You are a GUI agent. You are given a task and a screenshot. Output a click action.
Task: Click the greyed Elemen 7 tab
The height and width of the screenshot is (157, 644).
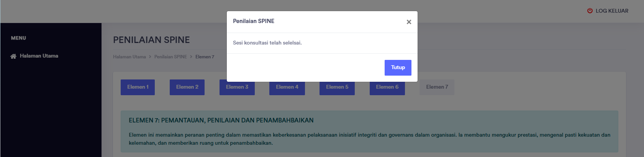pyautogui.click(x=437, y=87)
